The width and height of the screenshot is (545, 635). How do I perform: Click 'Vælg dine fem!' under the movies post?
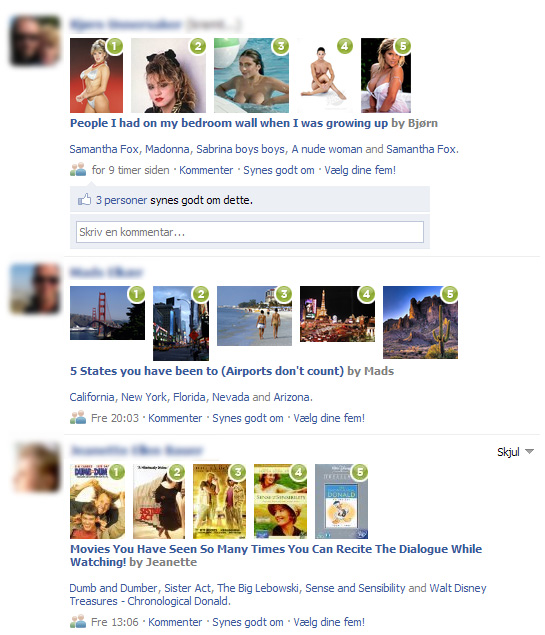click(x=329, y=622)
